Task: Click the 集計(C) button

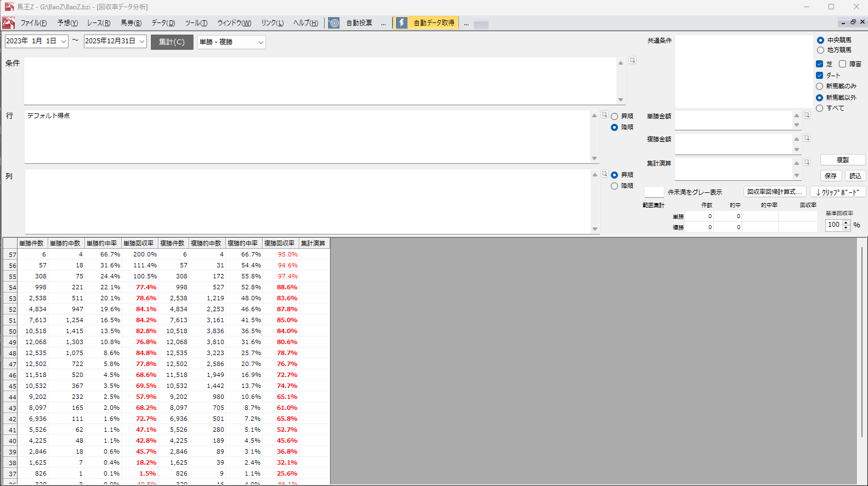Action: (172, 42)
